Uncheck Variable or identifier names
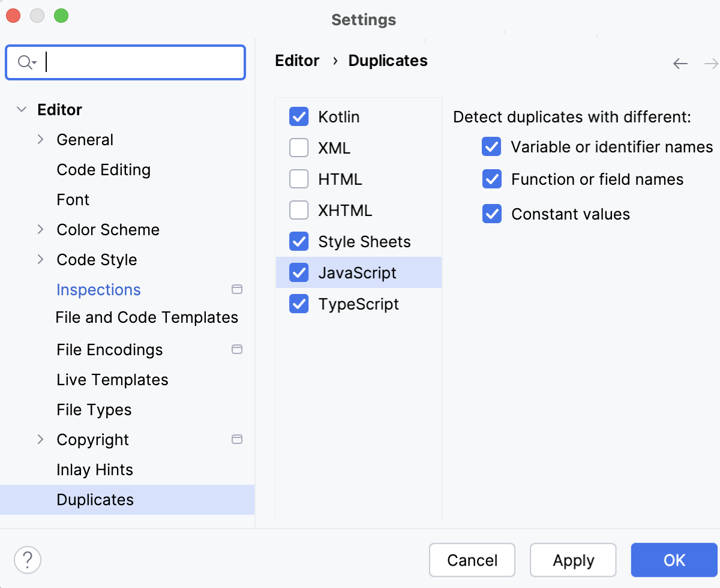 tap(491, 146)
